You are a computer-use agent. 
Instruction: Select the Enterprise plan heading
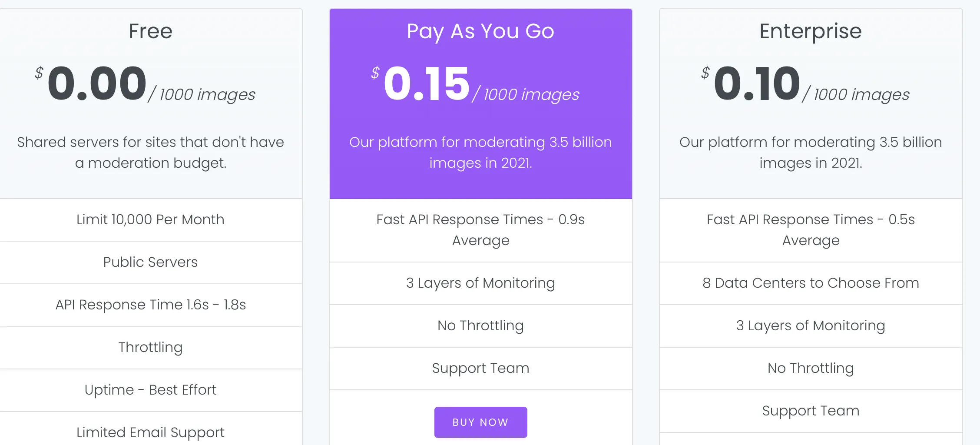point(810,31)
